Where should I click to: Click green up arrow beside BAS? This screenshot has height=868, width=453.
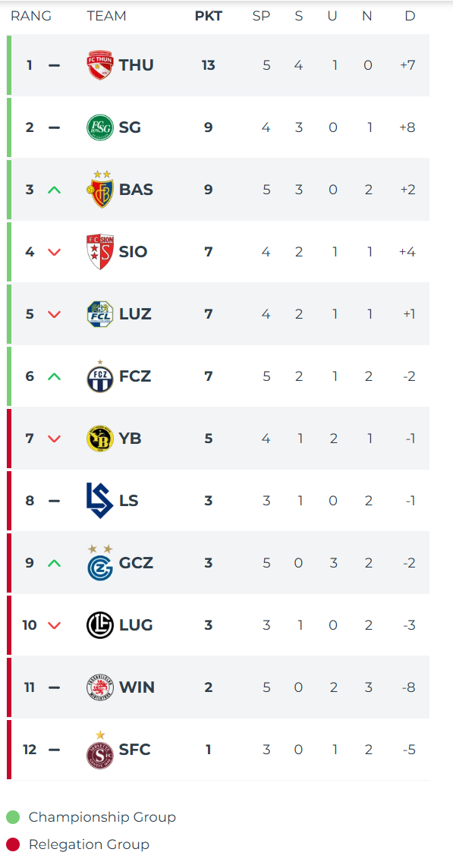pyautogui.click(x=54, y=190)
